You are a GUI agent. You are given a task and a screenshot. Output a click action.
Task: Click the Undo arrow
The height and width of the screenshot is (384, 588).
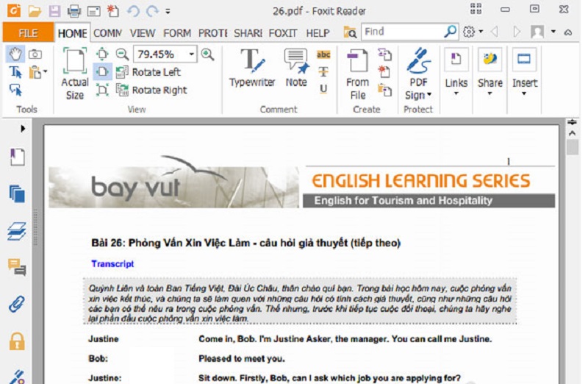click(x=133, y=11)
